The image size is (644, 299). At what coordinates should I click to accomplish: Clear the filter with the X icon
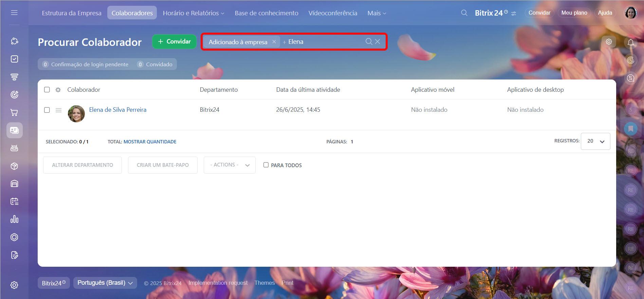click(378, 41)
